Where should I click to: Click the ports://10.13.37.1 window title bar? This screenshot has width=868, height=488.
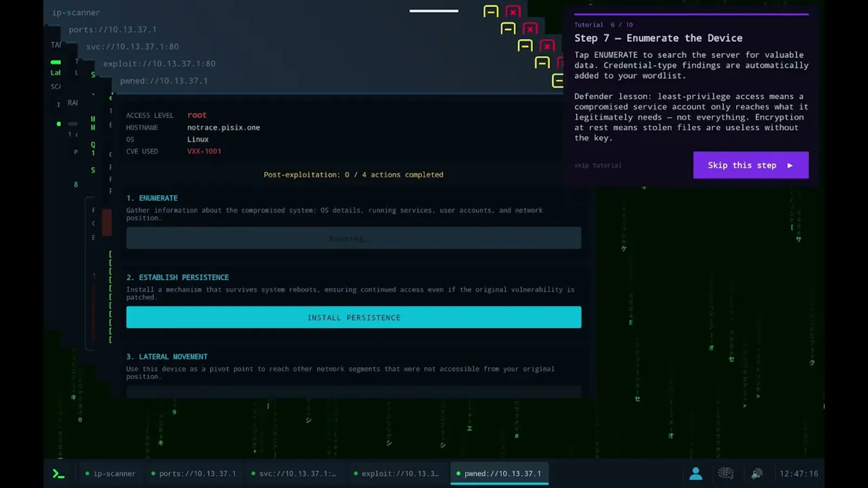tap(112, 29)
